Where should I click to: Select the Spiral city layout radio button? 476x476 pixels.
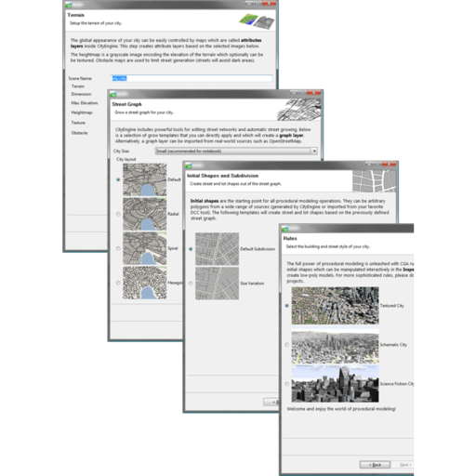[118, 248]
